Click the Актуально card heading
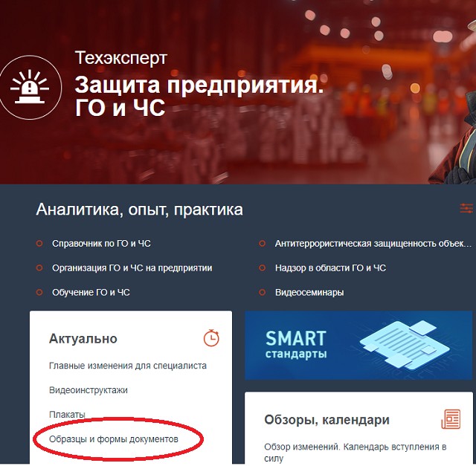The height and width of the screenshot is (466, 476). (x=83, y=339)
